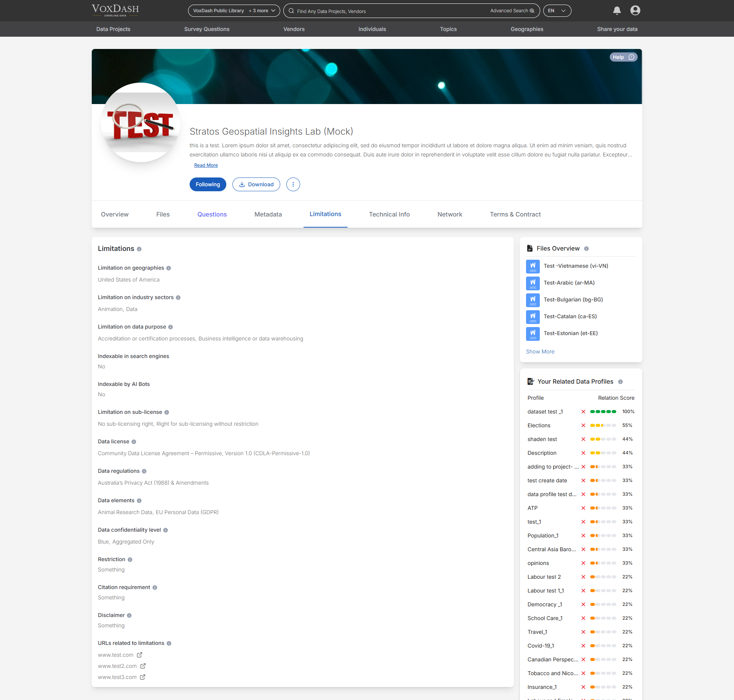Viewport: 734px width, 700px height.
Task: Click the Following button
Action: [x=208, y=184]
